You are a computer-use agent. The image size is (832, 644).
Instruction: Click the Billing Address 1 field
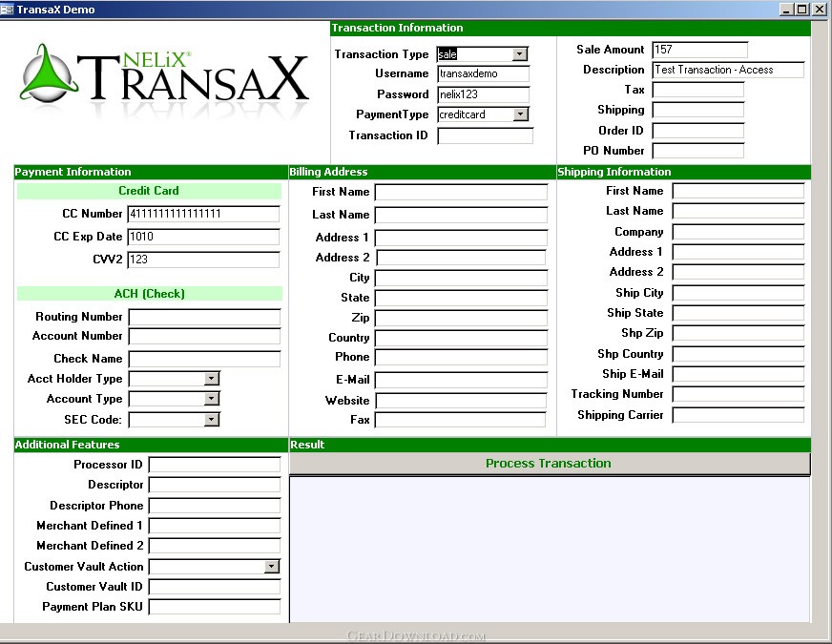461,238
